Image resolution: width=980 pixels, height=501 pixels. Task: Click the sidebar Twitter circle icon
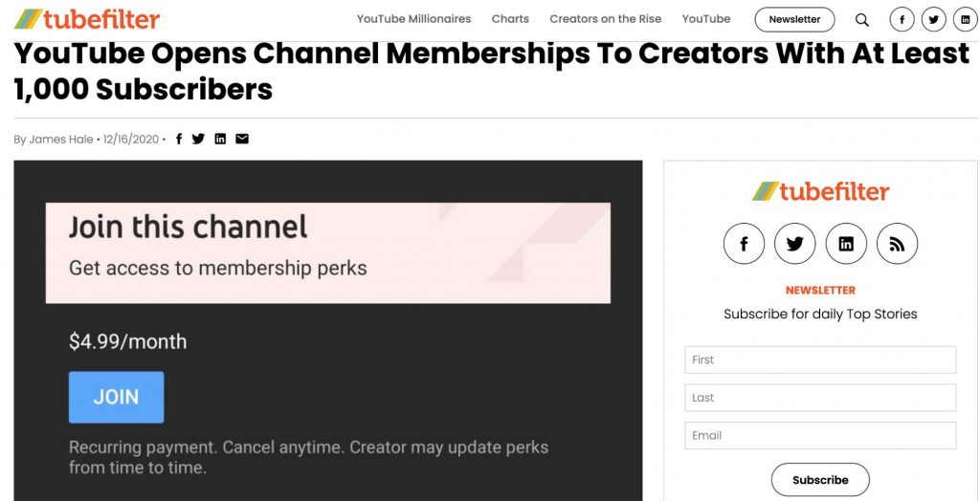coord(794,244)
